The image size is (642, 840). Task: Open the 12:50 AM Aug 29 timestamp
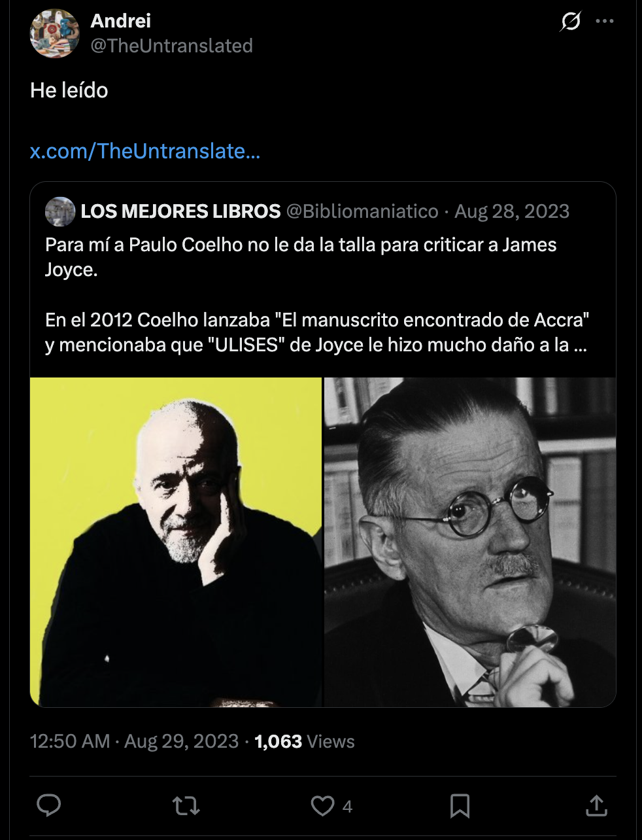pyautogui.click(x=134, y=741)
